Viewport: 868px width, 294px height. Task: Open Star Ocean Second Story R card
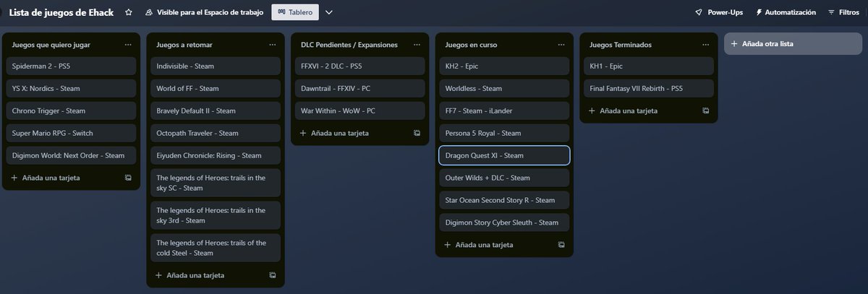505,200
